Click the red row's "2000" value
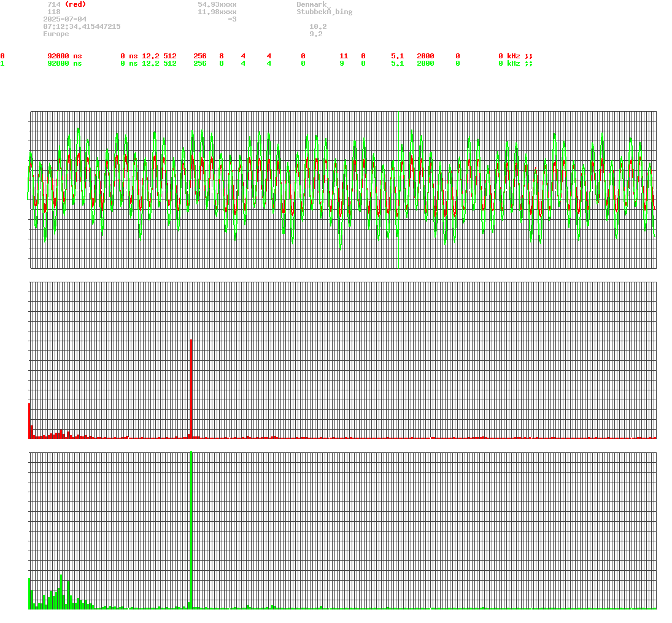 (425, 56)
